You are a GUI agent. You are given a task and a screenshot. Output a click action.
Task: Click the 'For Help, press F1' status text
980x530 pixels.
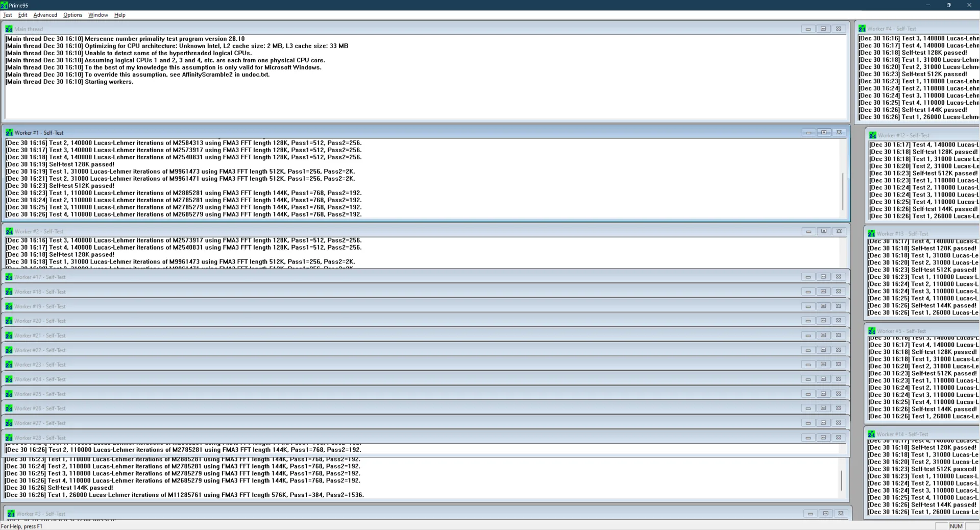point(22,526)
